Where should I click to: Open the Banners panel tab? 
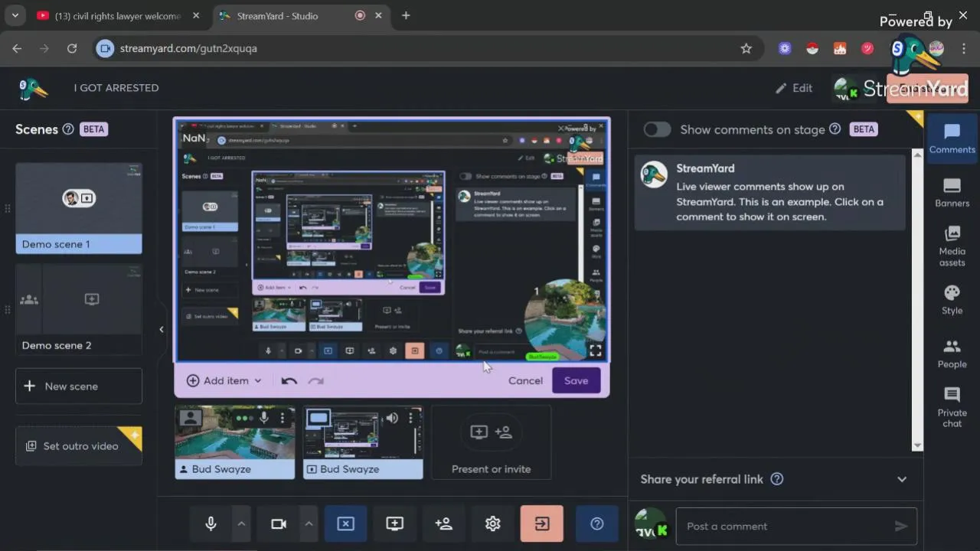click(x=952, y=193)
